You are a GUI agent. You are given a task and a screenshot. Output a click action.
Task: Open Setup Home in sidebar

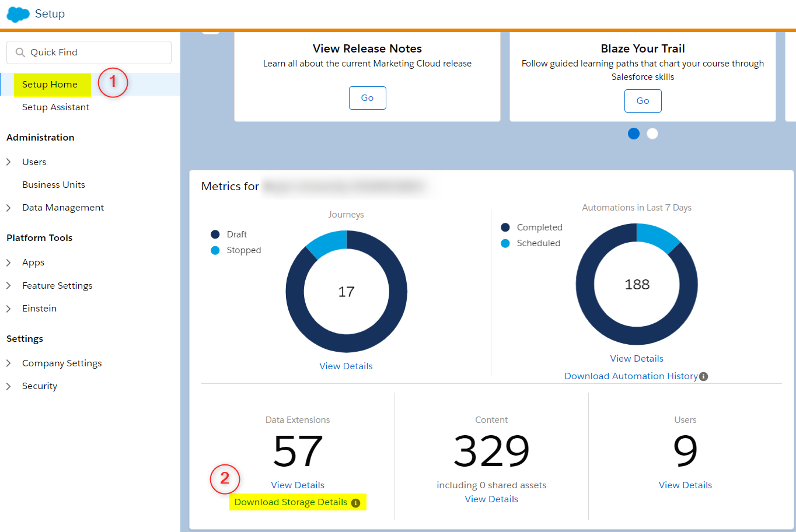[50, 85]
